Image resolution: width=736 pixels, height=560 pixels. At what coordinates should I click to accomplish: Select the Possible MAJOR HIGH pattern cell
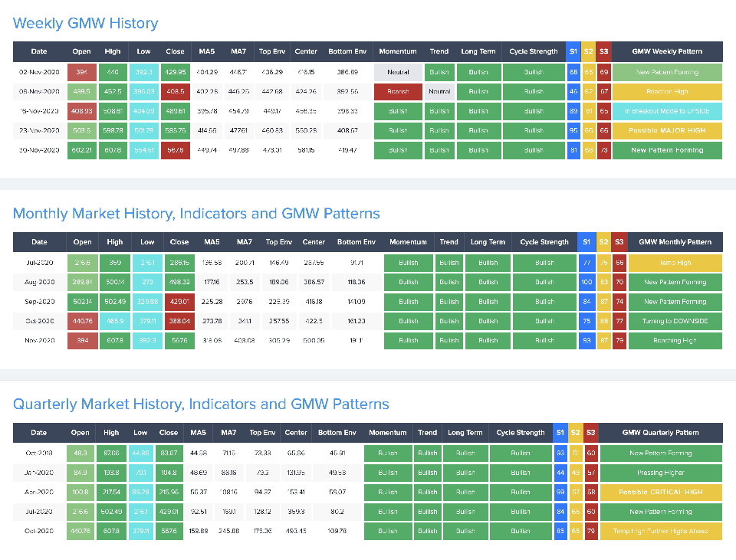(x=666, y=130)
